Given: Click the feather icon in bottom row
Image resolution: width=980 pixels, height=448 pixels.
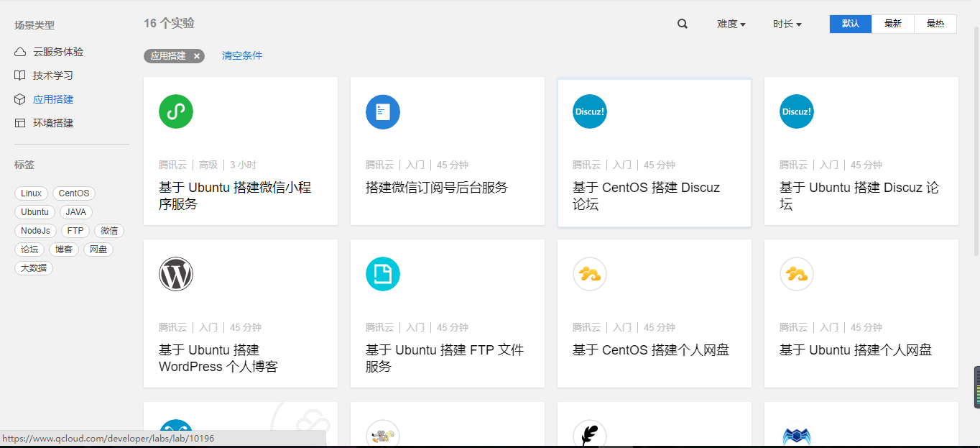Looking at the screenshot, I should [590, 434].
